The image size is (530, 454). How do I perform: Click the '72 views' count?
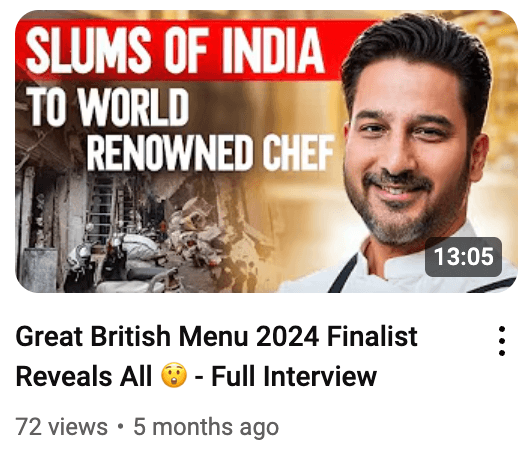[x=62, y=427]
